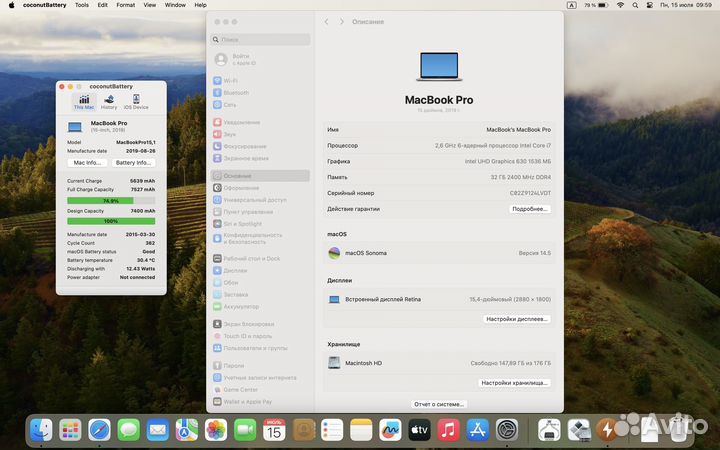This screenshot has height=450, width=720.
Task: Open Music from the Dock
Action: click(x=449, y=430)
